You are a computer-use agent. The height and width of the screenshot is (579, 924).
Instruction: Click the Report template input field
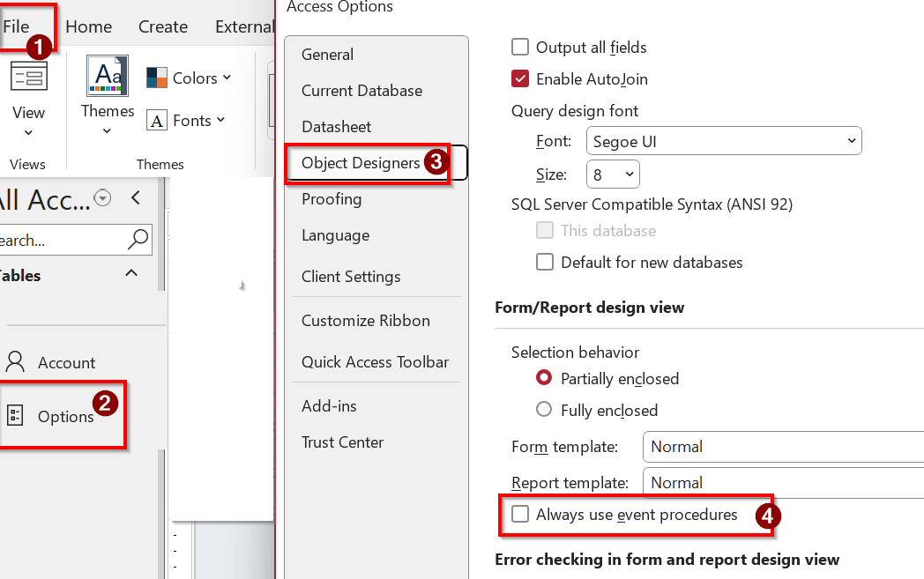pyautogui.click(x=783, y=482)
